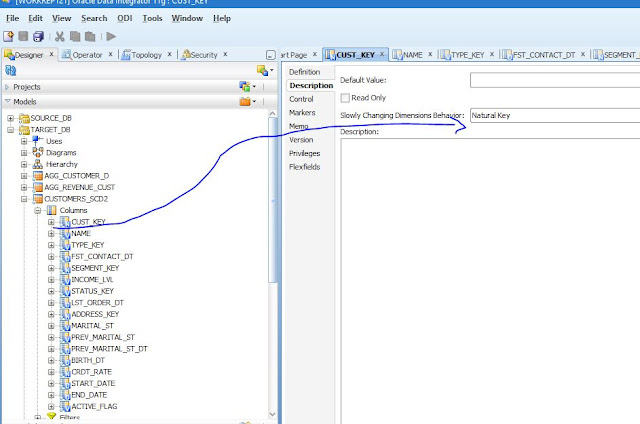Open Slowly Changing Dimensions Behavior dropdown
Image resolution: width=640 pixels, height=424 pixels.
pyautogui.click(x=555, y=115)
